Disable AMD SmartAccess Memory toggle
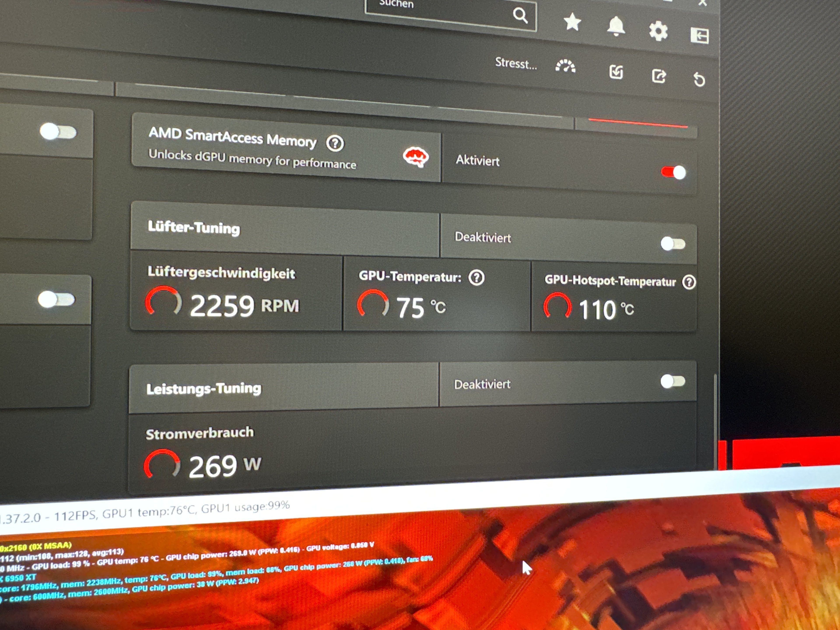Image resolution: width=840 pixels, height=630 pixels. [x=673, y=173]
